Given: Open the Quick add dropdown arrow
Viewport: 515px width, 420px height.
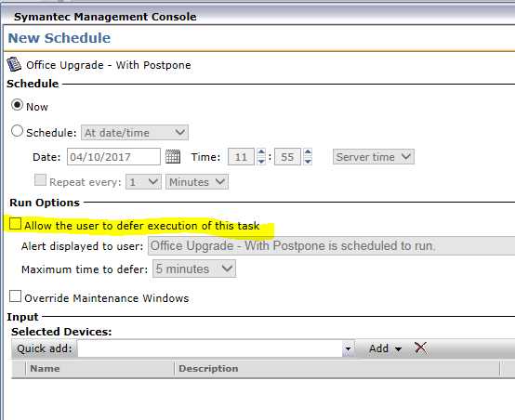Looking at the screenshot, I should (348, 348).
